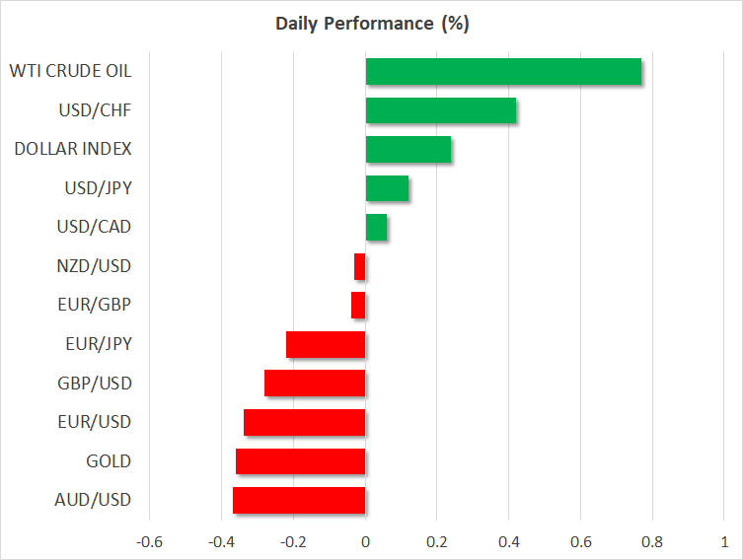Select the USD/CHF green bar
The height and width of the screenshot is (560, 743).
441,110
